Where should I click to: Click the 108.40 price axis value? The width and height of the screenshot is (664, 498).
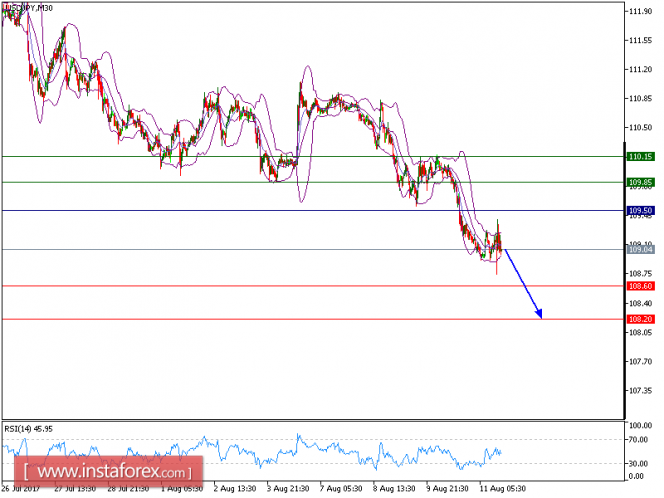(640, 303)
